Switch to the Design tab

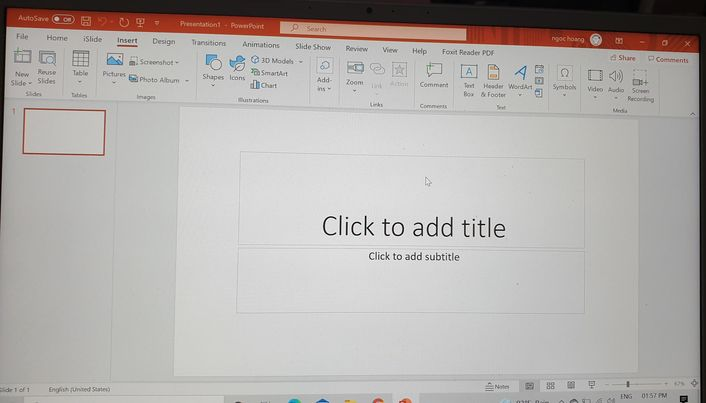tap(163, 41)
